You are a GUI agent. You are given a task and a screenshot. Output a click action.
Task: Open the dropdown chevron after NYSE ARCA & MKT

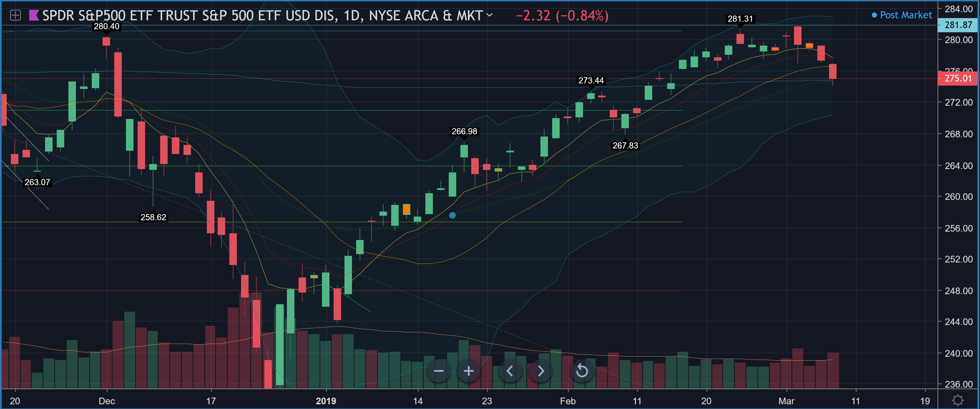490,15
